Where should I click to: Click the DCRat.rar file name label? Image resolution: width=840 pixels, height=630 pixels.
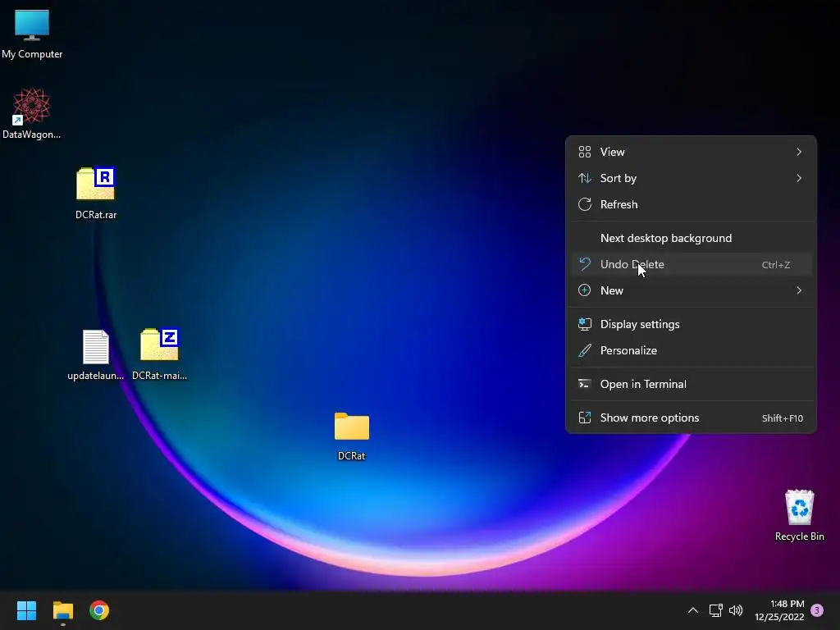[x=96, y=215]
